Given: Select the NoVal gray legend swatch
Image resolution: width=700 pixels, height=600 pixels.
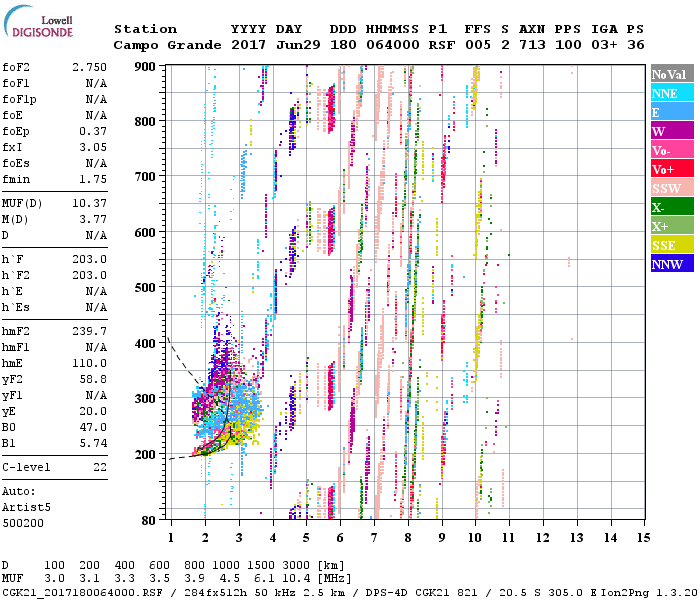Looking at the screenshot, I should click(671, 74).
